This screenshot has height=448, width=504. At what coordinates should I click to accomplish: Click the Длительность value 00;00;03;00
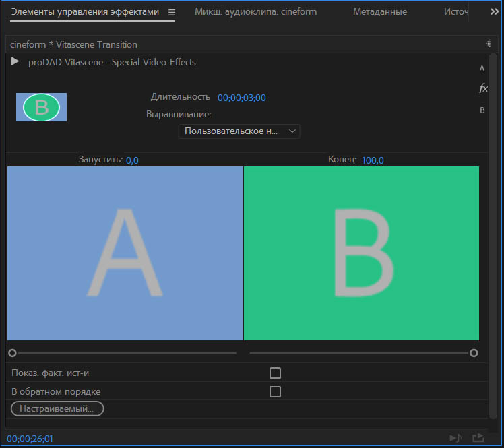tap(241, 98)
